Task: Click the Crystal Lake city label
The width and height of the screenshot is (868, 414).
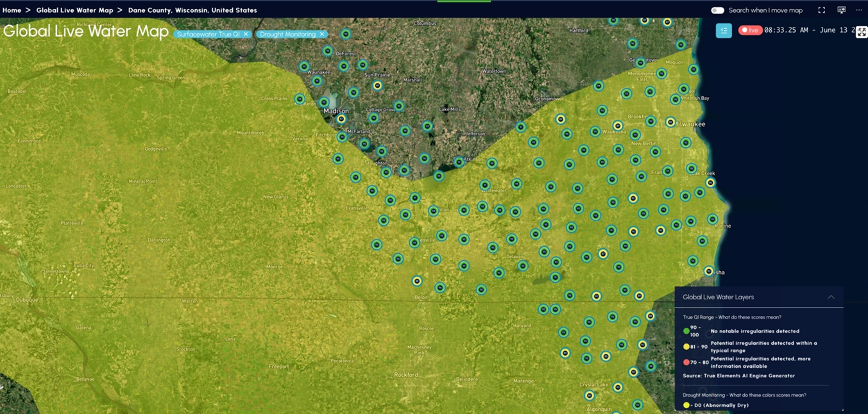Action: click(593, 385)
